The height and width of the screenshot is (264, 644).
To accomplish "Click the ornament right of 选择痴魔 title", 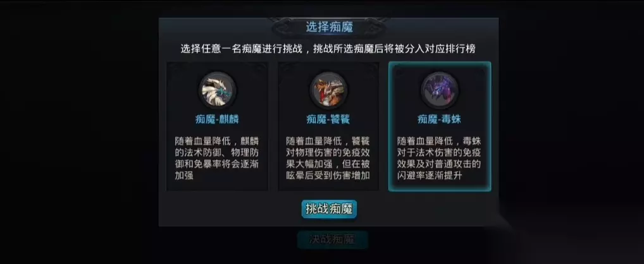I will [x=374, y=27].
